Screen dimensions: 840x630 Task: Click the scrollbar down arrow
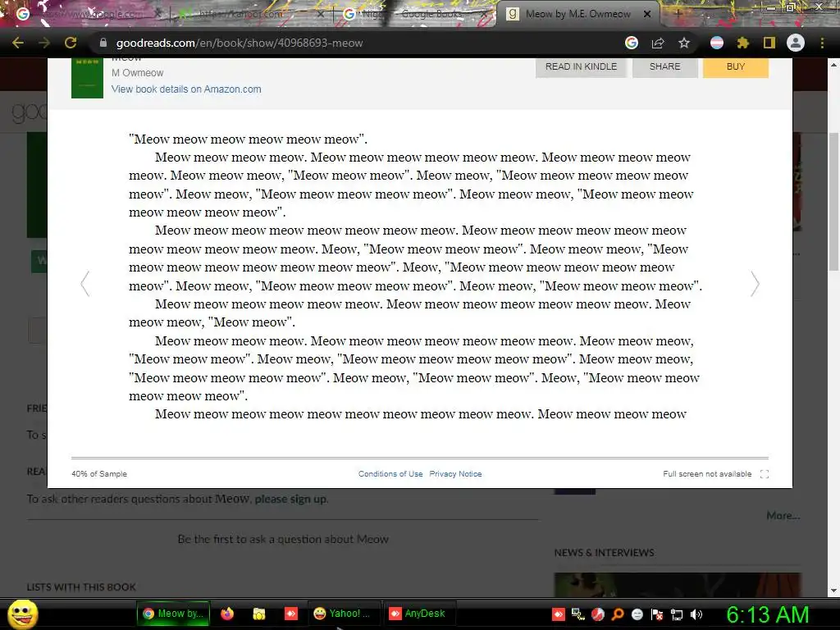click(x=833, y=591)
